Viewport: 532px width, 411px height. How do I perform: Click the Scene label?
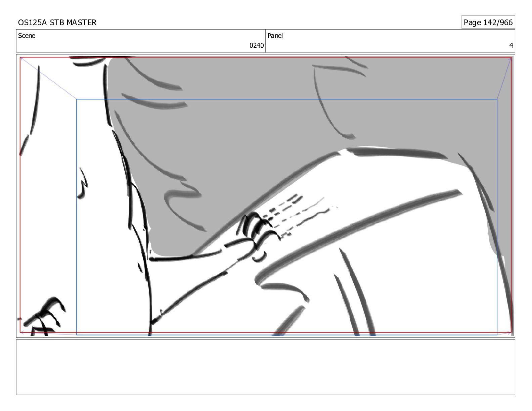(27, 36)
